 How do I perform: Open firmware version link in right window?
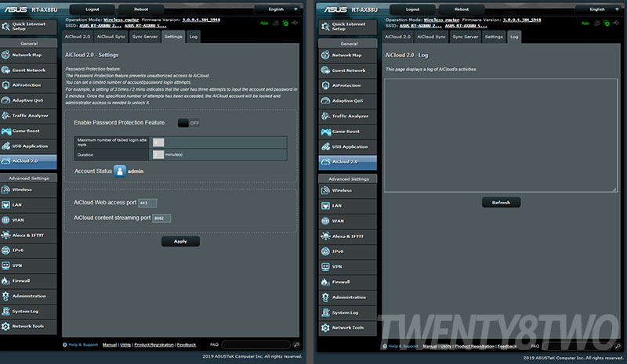tap(522, 20)
